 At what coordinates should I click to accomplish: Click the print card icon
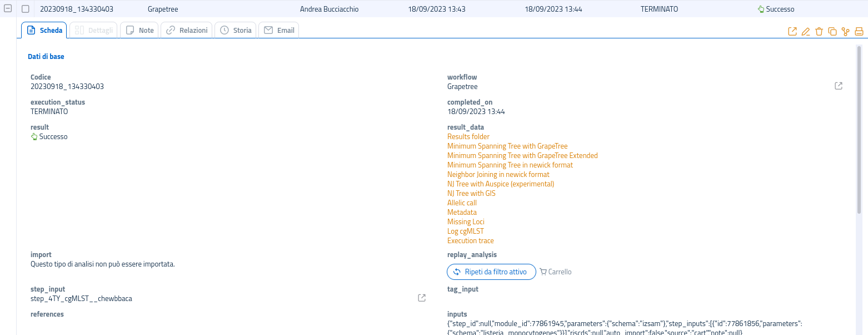[x=859, y=32]
